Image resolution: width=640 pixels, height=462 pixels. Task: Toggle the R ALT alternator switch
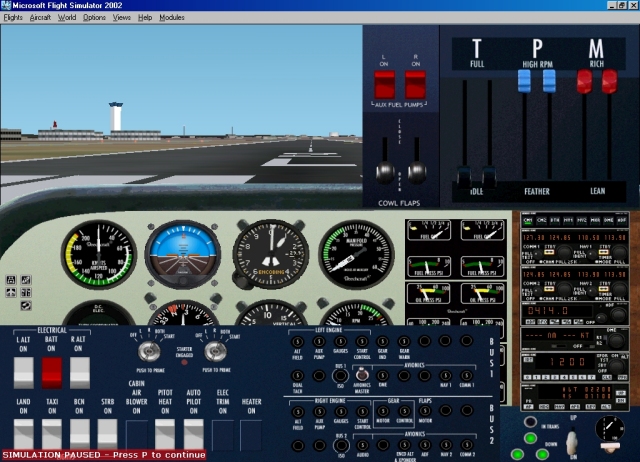click(x=80, y=372)
